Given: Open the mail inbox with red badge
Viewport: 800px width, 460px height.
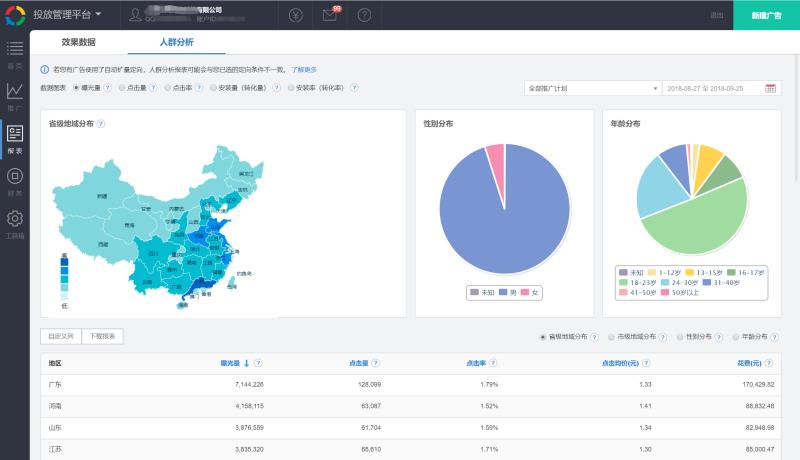Looking at the screenshot, I should tap(331, 14).
